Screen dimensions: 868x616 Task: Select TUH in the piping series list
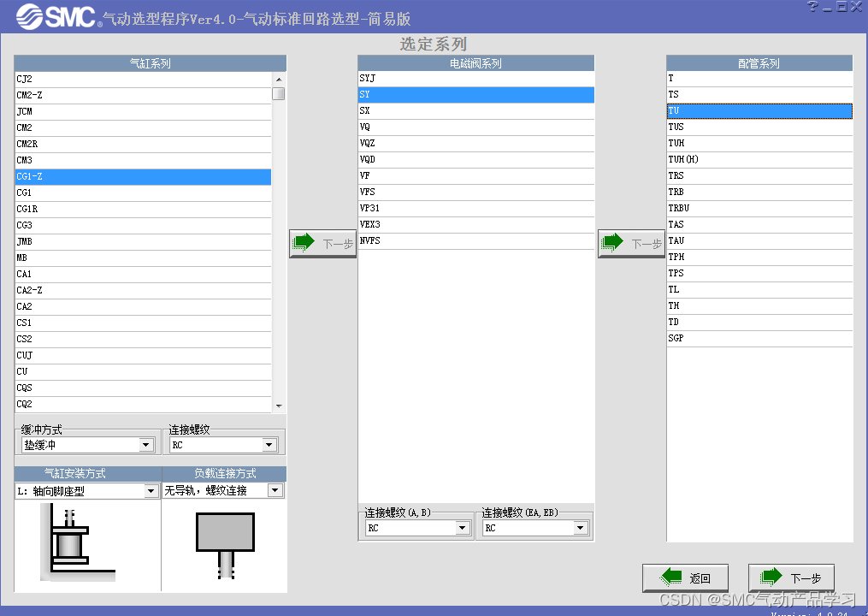759,143
